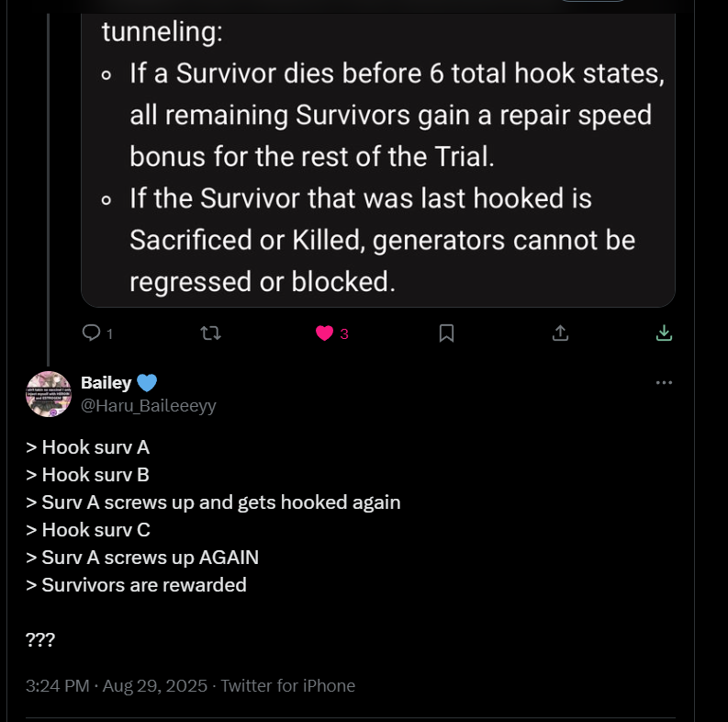Open the @Haru_Baileeeyy handle link
The width and height of the screenshot is (728, 722).
tap(148, 405)
